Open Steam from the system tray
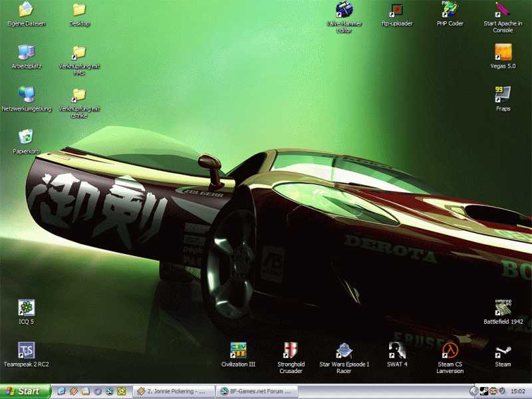The height and width of the screenshot is (399, 532). pos(485,391)
